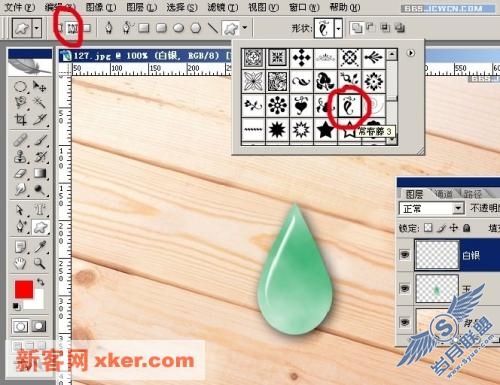Select the Zoom magnifier tool
Image resolution: width=500 pixels, height=385 pixels.
40,264
